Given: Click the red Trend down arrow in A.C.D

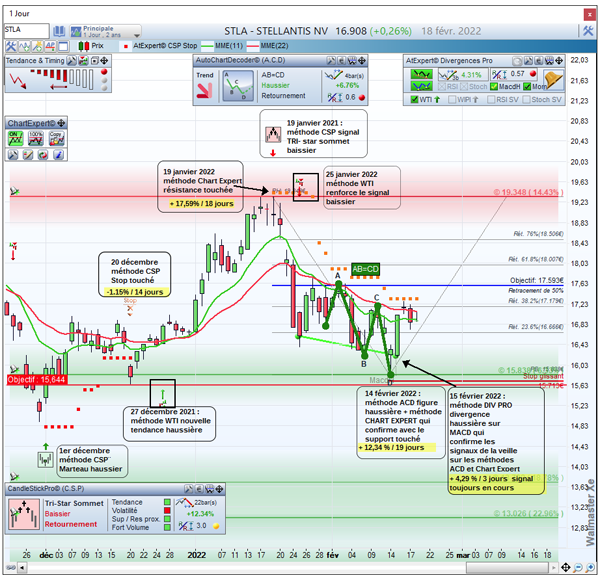Looking at the screenshot, I should [204, 91].
